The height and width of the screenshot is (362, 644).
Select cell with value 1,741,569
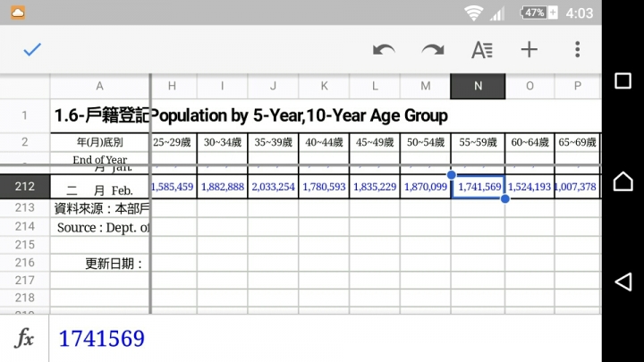coord(478,187)
